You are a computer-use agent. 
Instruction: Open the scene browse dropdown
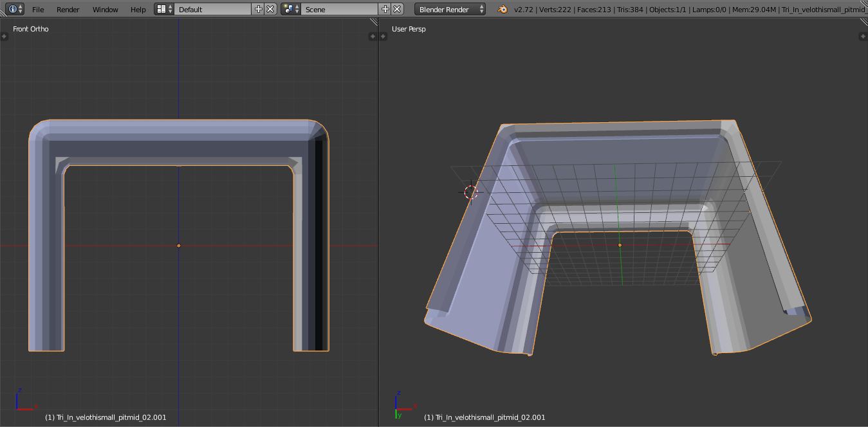pos(291,9)
